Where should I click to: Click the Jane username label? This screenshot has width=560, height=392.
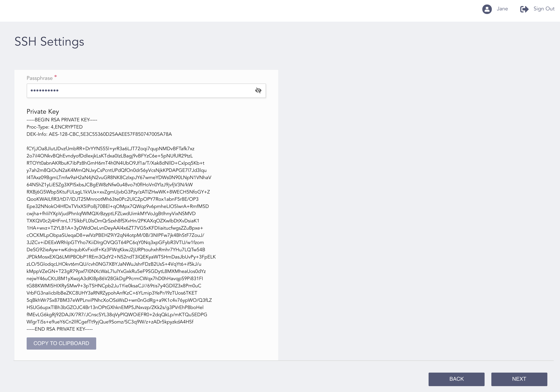[502, 9]
